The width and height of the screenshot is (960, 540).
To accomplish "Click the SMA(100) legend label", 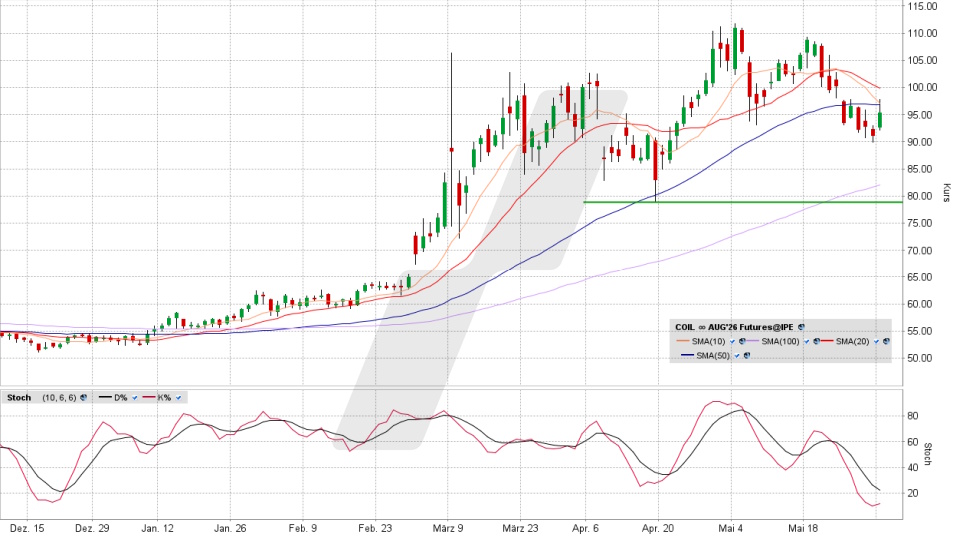I will pyautogui.click(x=781, y=341).
